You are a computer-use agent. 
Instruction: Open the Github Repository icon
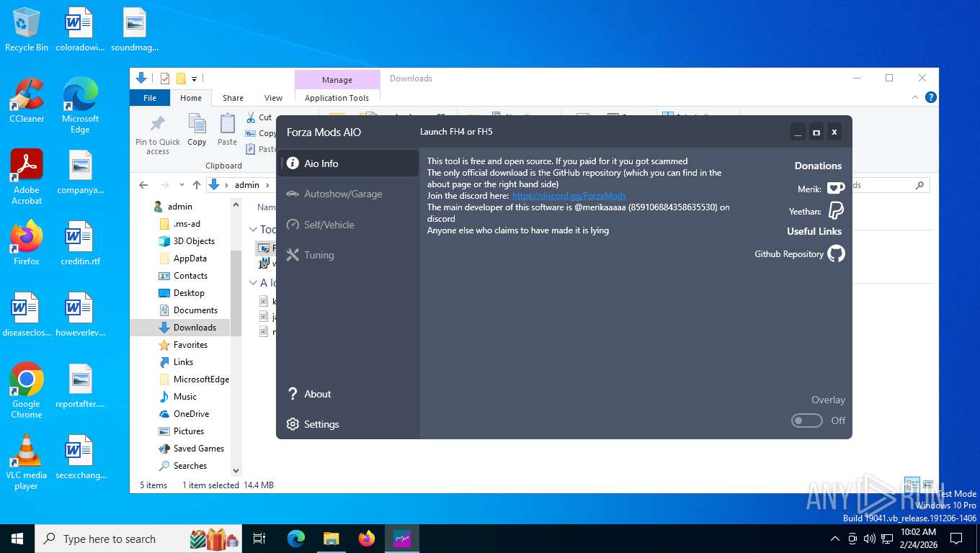click(836, 253)
